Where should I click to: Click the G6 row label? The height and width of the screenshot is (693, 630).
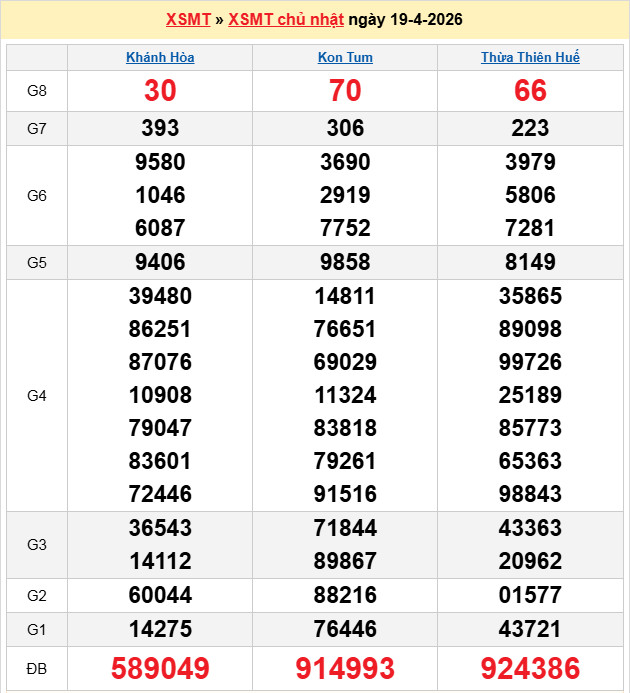(37, 195)
